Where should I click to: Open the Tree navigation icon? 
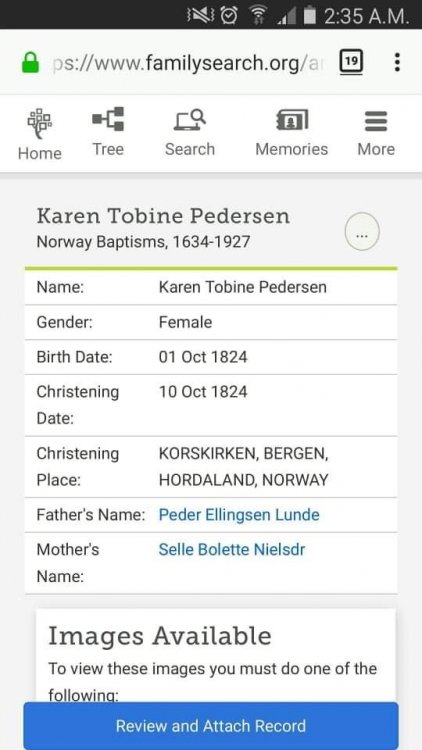[108, 119]
